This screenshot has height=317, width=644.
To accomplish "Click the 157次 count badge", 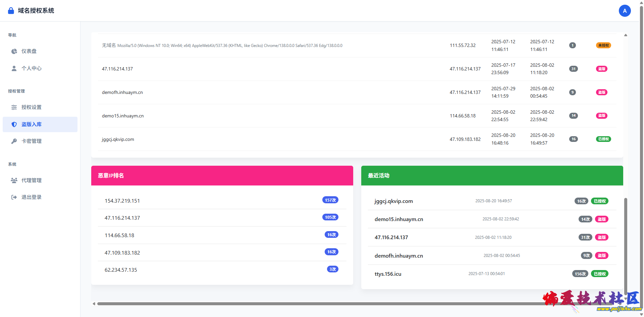I will pyautogui.click(x=330, y=200).
